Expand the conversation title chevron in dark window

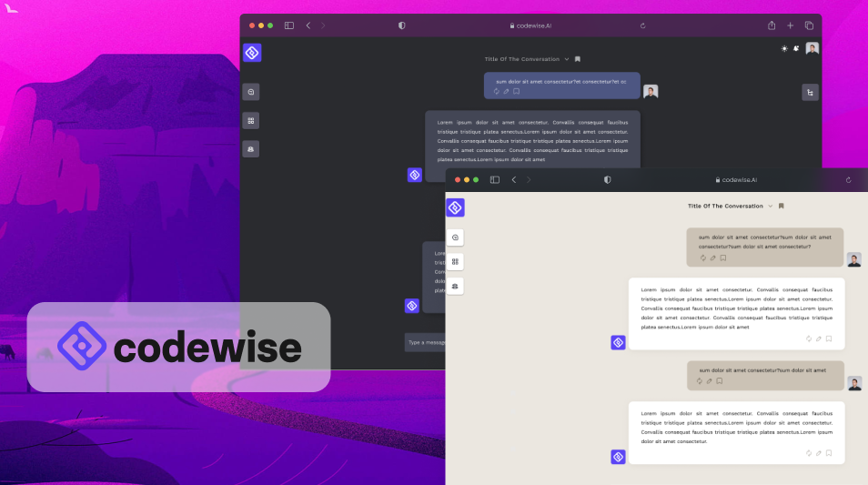tap(566, 59)
